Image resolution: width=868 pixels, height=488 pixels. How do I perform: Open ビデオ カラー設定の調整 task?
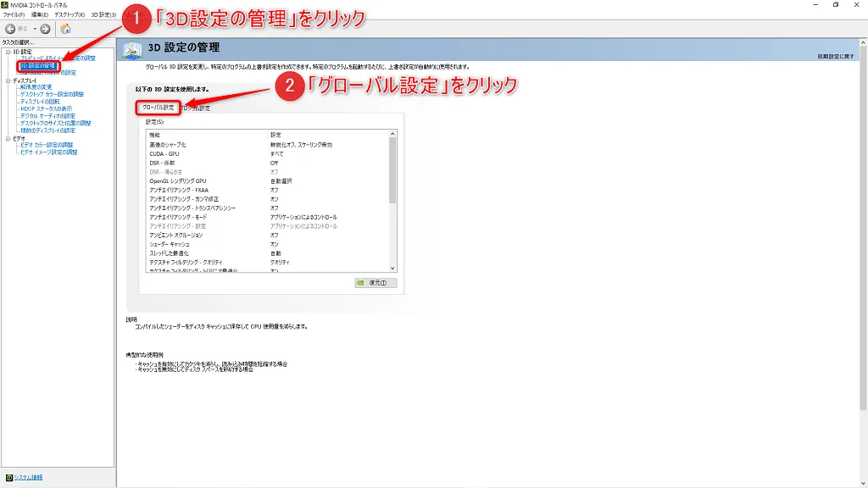click(x=47, y=145)
